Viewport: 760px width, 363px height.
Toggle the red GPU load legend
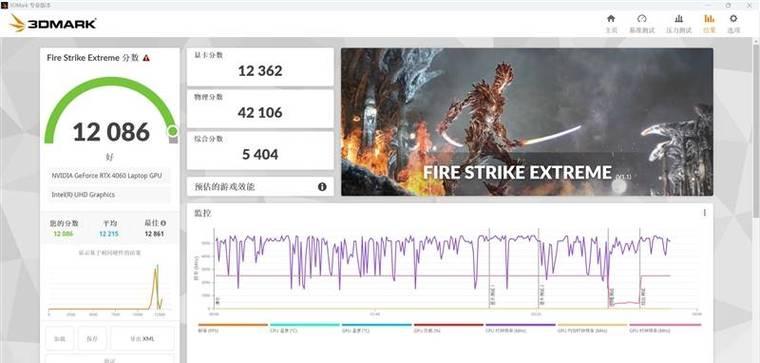tap(448, 328)
